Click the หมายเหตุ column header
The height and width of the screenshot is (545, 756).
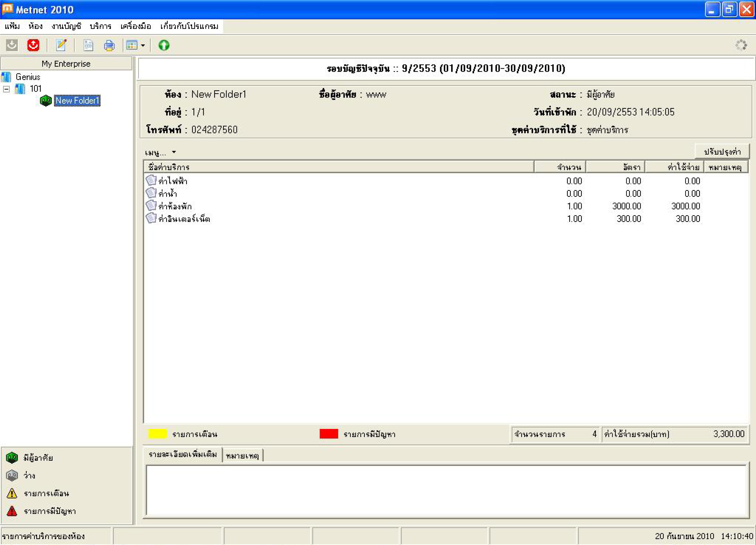pos(726,167)
